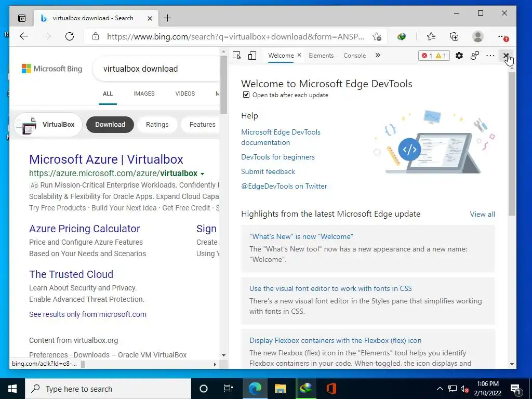The image size is (532, 399).
Task: Close the virtualbox download tab
Action: 150,18
